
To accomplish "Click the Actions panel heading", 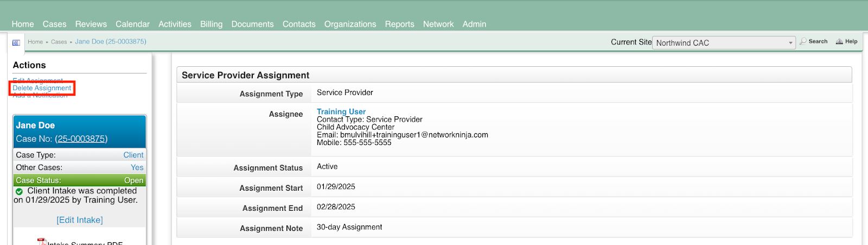I will 29,65.
